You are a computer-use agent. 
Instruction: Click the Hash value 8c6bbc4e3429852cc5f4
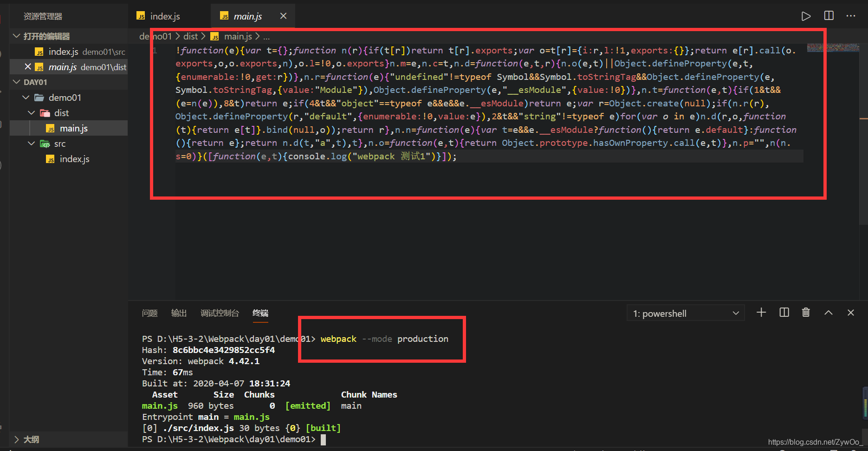click(224, 350)
